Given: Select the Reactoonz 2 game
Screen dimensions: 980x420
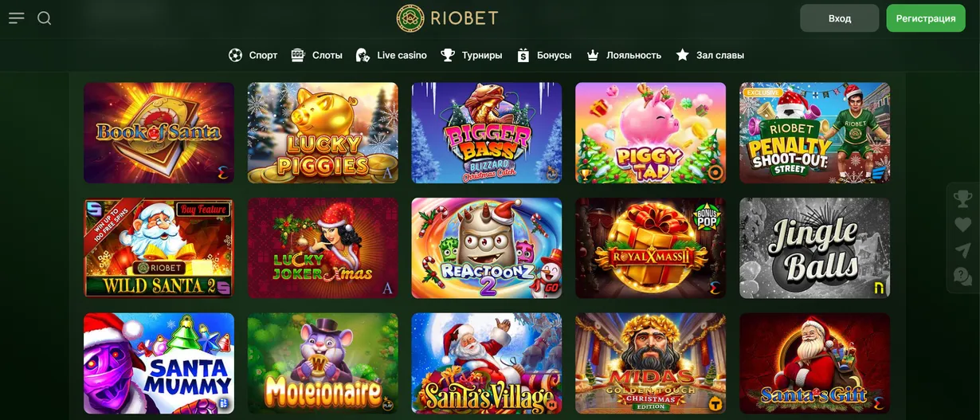Looking at the screenshot, I should click(x=487, y=248).
